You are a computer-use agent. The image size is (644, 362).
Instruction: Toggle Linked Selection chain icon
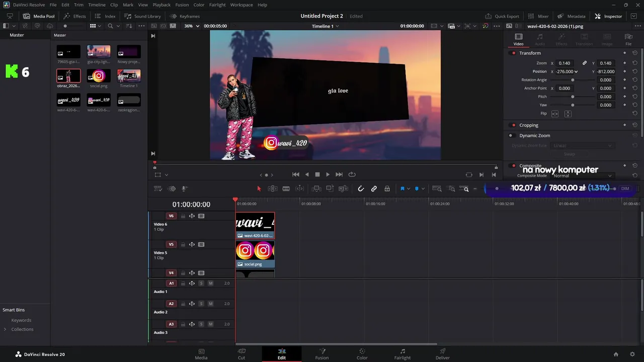click(x=374, y=189)
